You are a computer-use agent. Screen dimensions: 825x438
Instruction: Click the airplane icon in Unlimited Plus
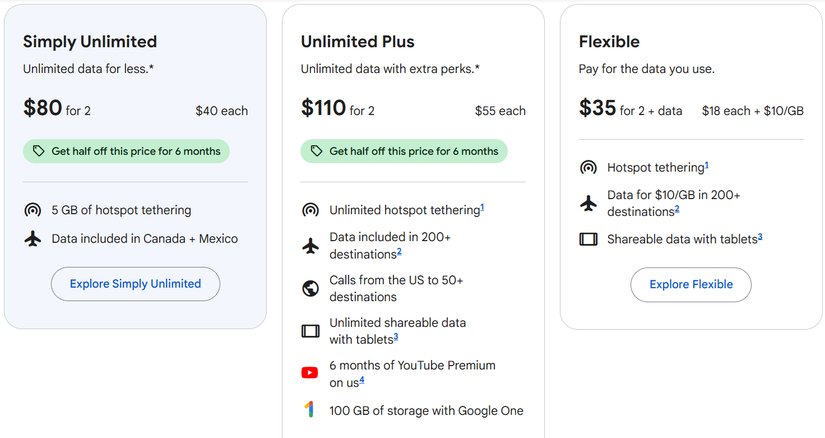(x=310, y=245)
